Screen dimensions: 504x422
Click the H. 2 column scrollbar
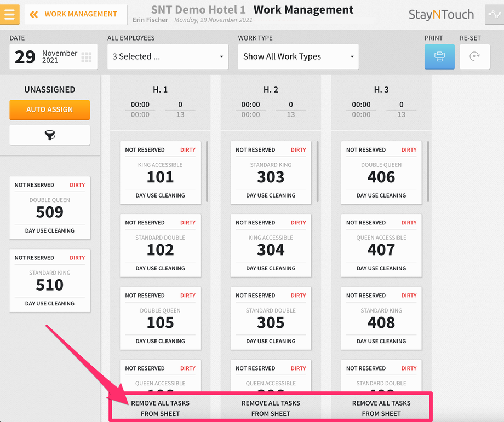pyautogui.click(x=318, y=171)
